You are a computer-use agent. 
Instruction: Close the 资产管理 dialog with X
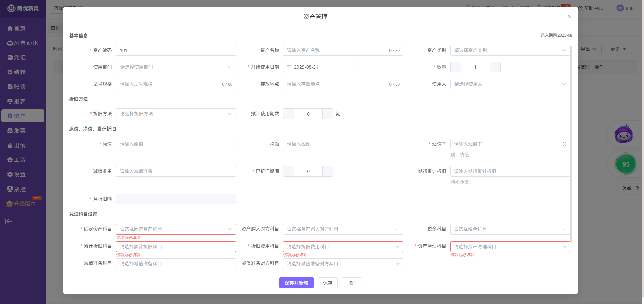569,17
